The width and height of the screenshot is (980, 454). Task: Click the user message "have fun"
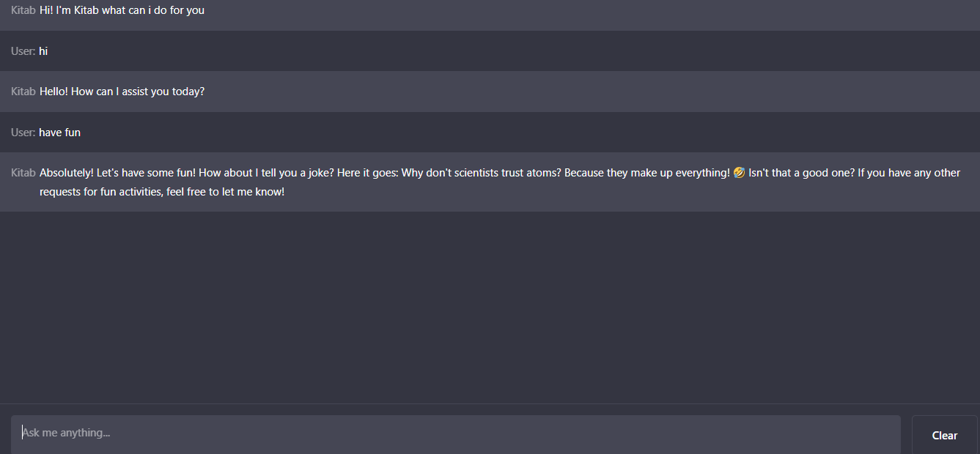(x=59, y=133)
